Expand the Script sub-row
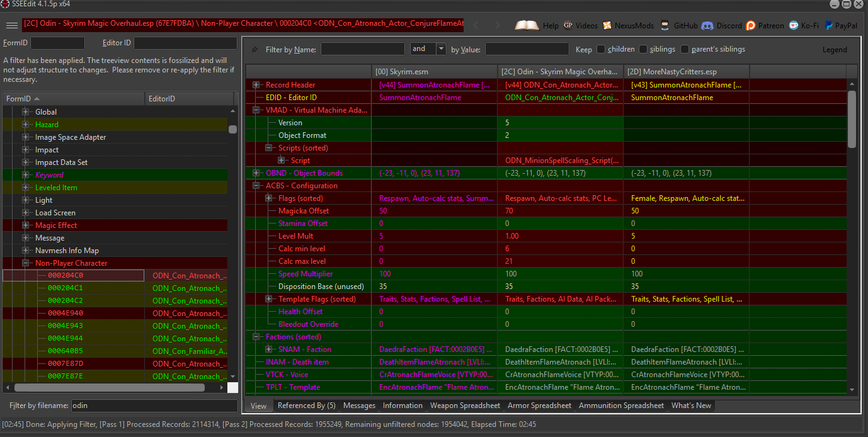 point(282,161)
